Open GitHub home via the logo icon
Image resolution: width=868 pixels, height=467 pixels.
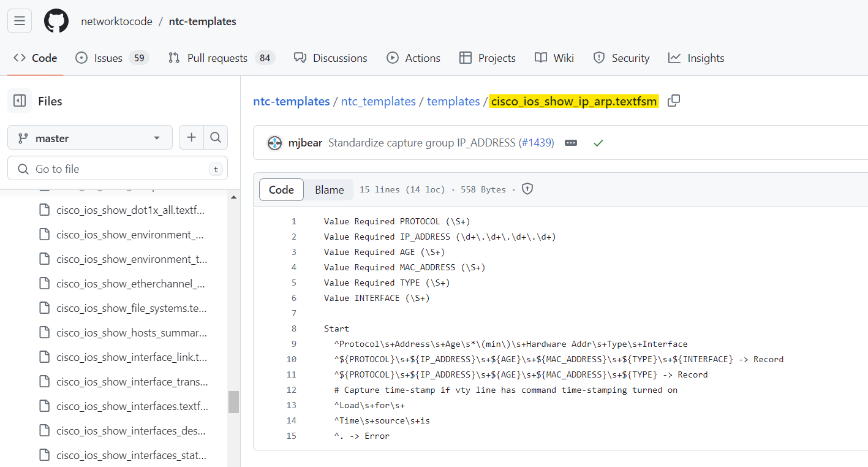pos(56,20)
